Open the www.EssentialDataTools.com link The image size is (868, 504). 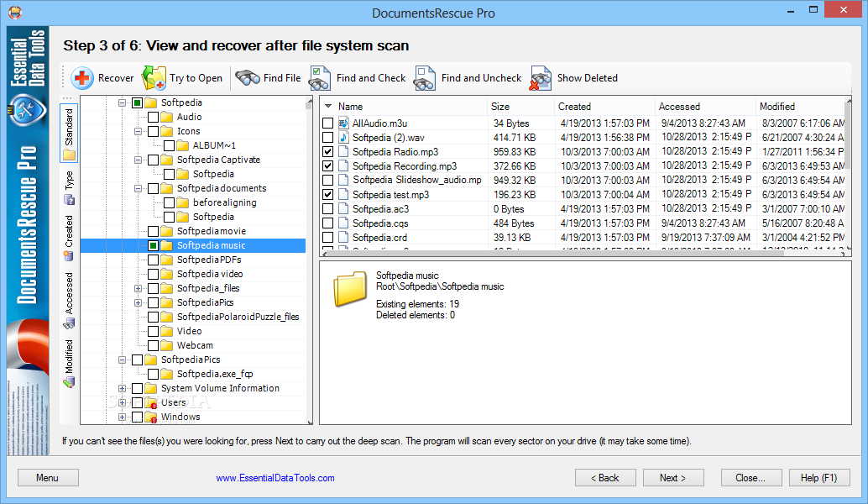click(x=275, y=478)
